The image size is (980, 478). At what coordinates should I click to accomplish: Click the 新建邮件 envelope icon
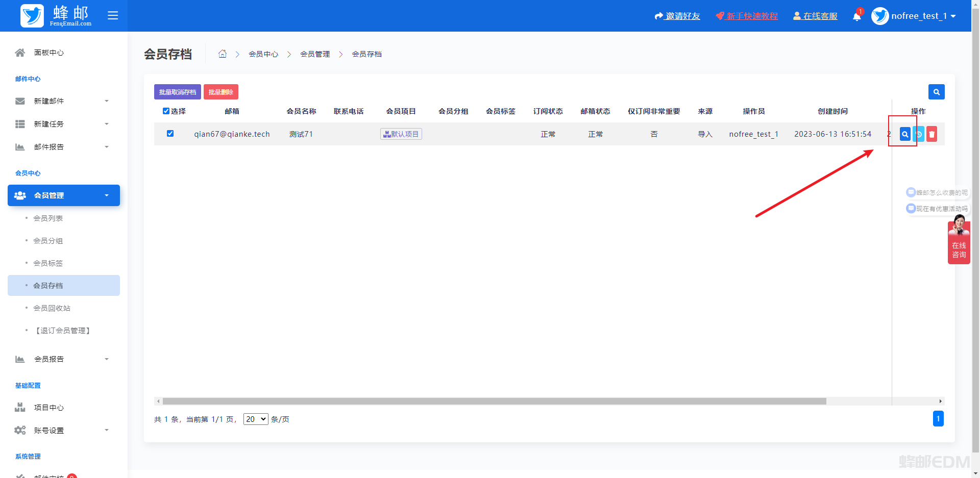click(x=20, y=101)
